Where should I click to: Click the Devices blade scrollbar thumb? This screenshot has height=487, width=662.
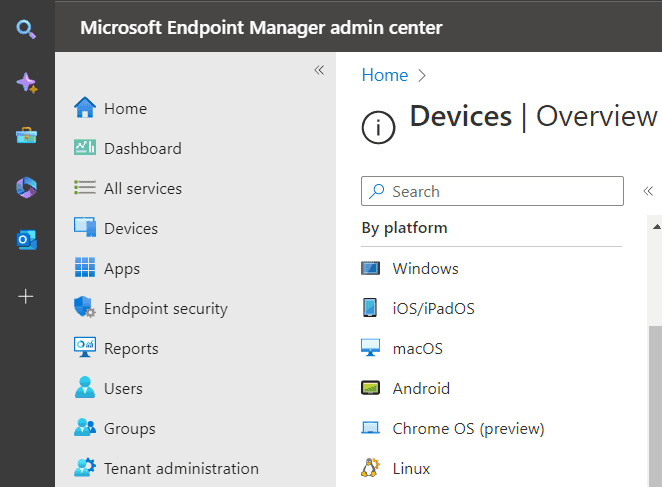click(x=655, y=406)
